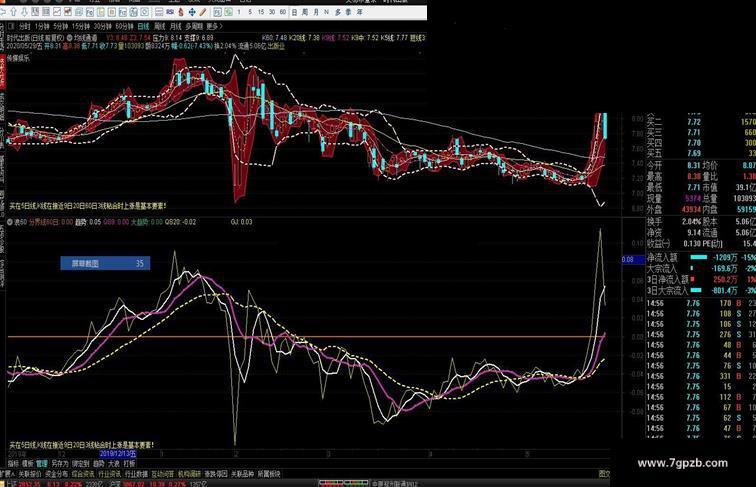Select the blue four-way move arrows icon
The width and height of the screenshot is (756, 487).
(192, 12)
